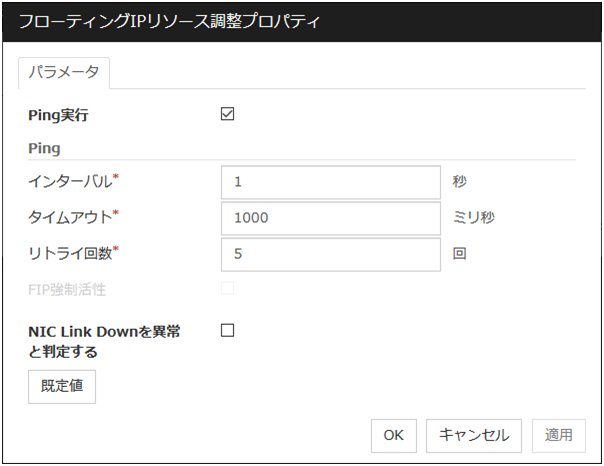Focus the タイムアウト field showing 1000
The image size is (604, 466).
tap(330, 218)
